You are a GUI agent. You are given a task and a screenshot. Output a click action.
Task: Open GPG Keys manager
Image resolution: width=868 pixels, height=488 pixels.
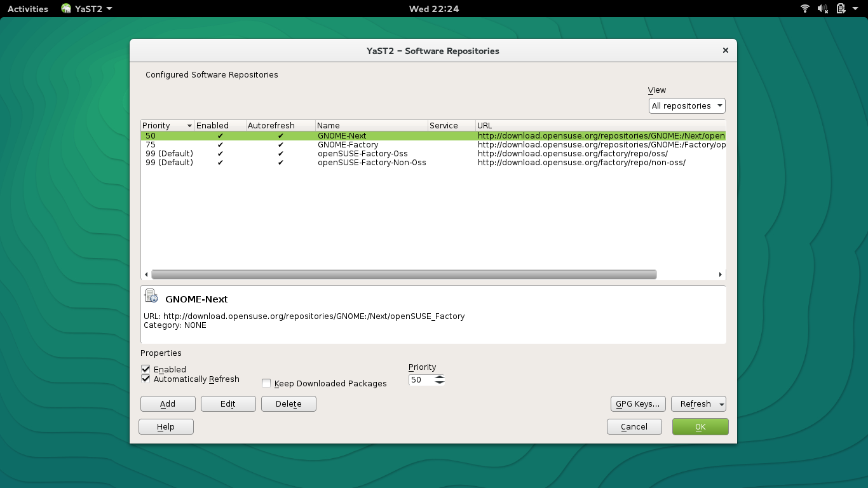638,404
